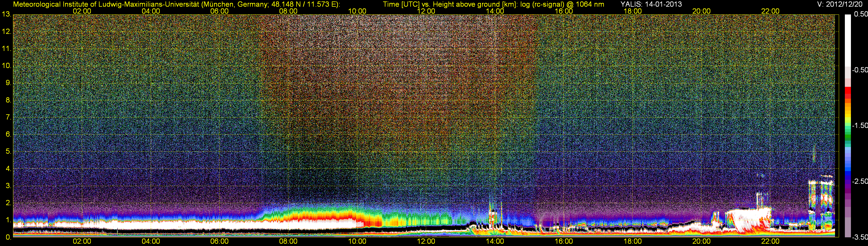Click the 'V: 2012/12/20' version label

click(x=839, y=4)
